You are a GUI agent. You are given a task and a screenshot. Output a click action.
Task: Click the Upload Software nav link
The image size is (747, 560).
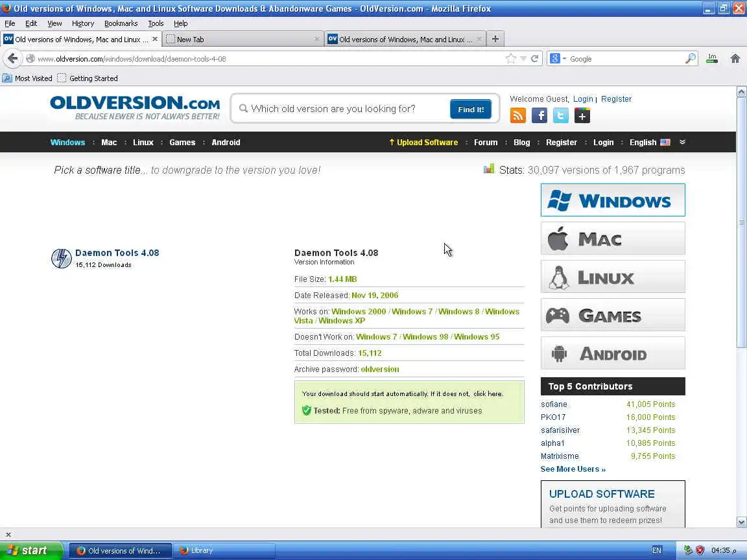423,142
